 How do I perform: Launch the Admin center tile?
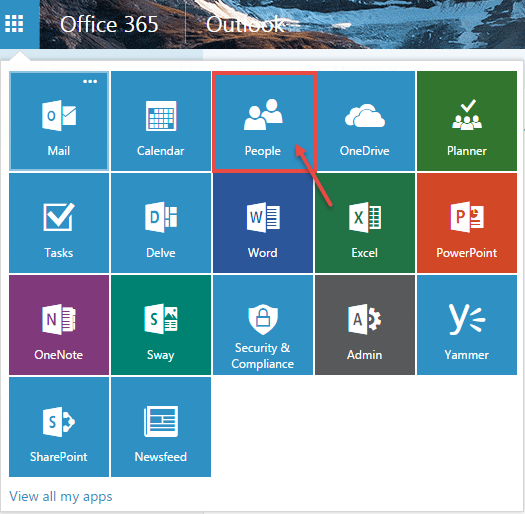(365, 325)
